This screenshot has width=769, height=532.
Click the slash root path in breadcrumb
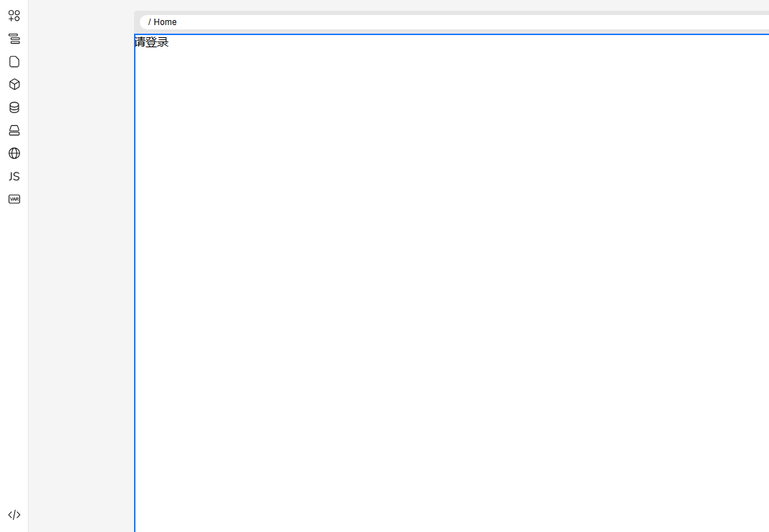149,22
